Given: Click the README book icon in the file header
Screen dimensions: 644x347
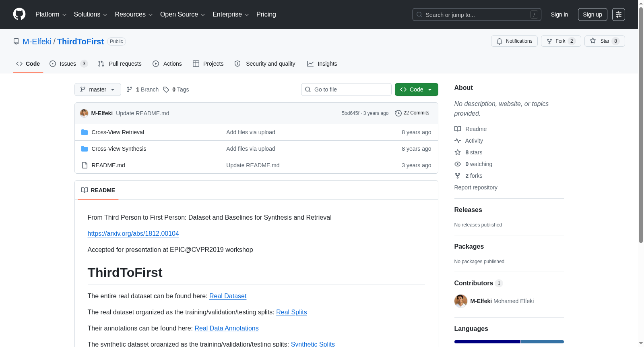Looking at the screenshot, I should pyautogui.click(x=85, y=190).
